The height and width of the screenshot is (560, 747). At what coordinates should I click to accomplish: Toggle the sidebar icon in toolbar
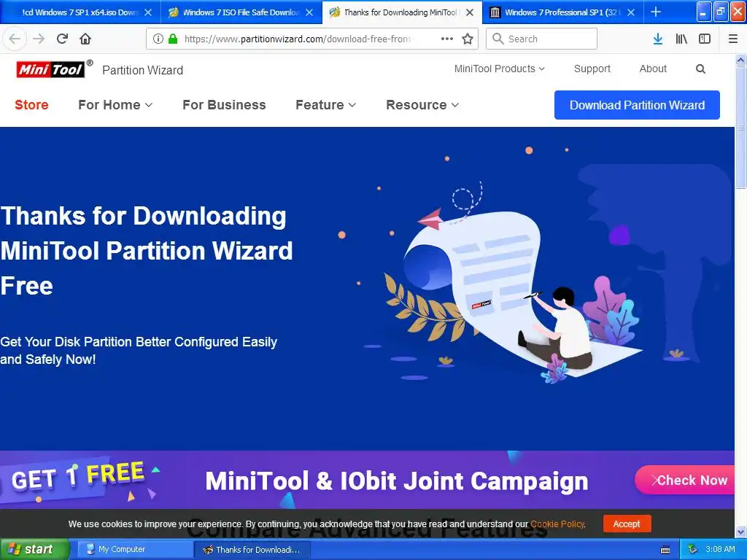click(705, 39)
